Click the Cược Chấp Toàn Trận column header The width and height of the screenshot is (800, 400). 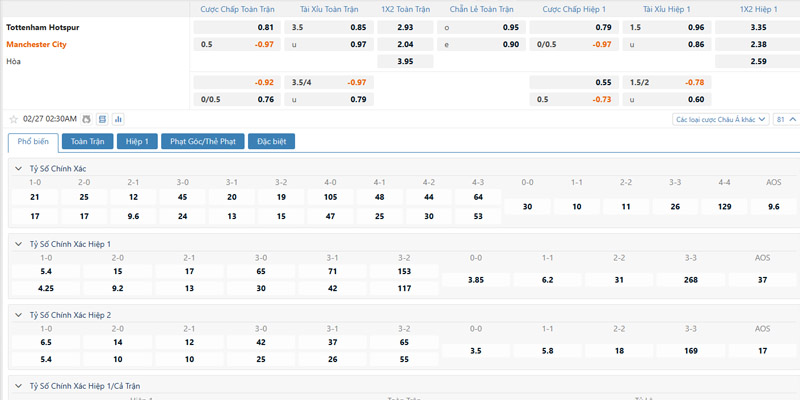(x=237, y=9)
